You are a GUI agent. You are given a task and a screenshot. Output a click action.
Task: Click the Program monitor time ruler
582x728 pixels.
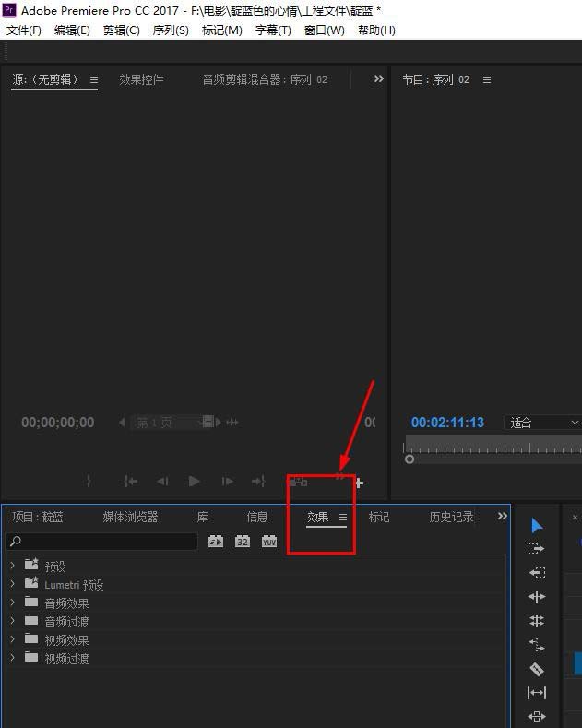[x=493, y=444]
